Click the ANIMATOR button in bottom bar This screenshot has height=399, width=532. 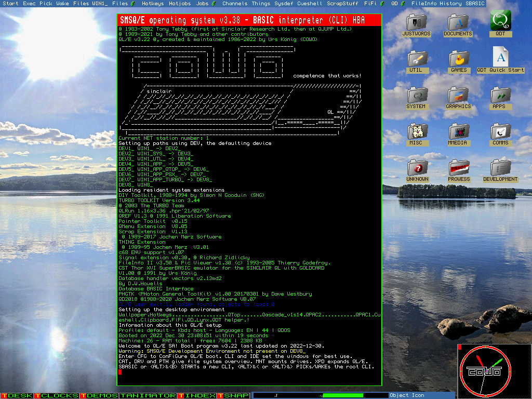148,395
